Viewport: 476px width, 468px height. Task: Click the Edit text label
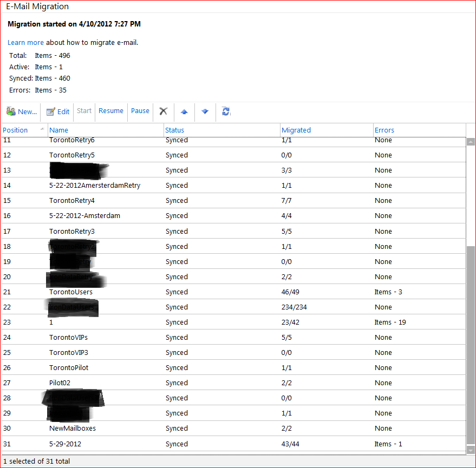click(63, 111)
